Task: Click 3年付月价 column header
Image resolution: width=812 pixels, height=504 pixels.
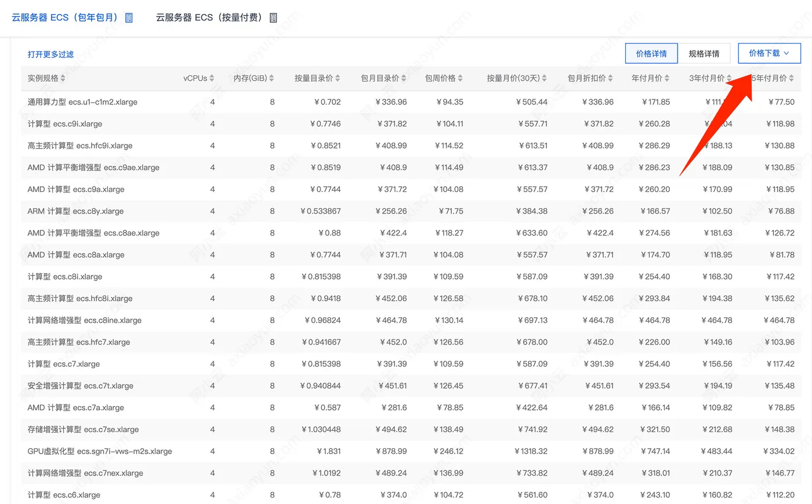Action: coord(706,78)
